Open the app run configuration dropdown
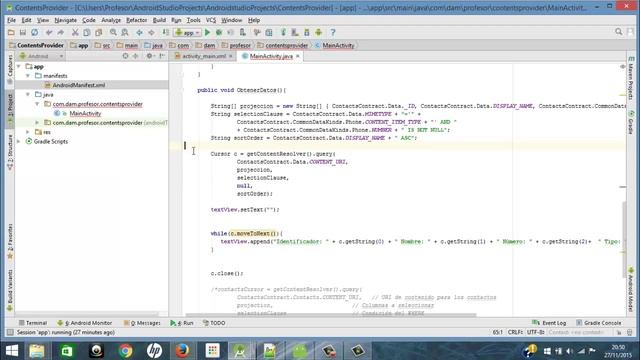This screenshot has height=360, width=640. point(188,32)
